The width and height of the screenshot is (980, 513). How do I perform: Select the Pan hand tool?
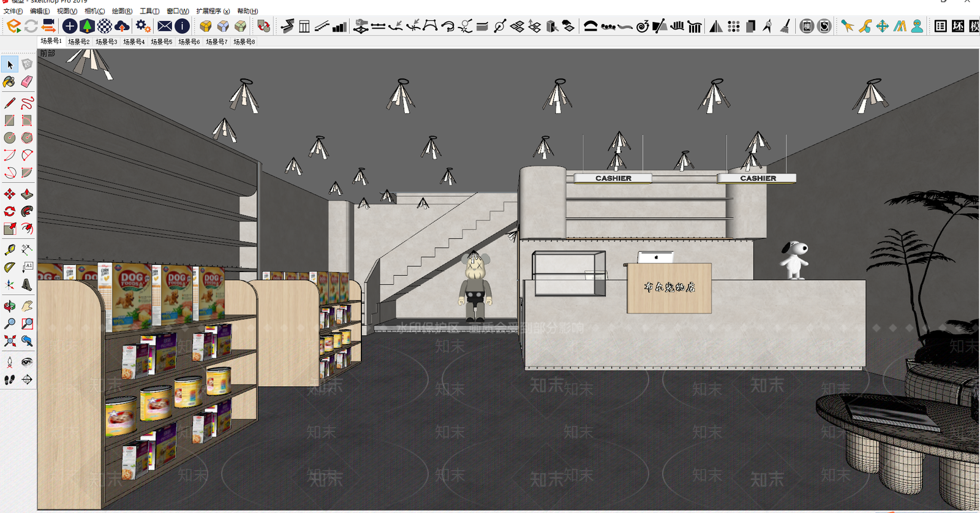pyautogui.click(x=27, y=306)
